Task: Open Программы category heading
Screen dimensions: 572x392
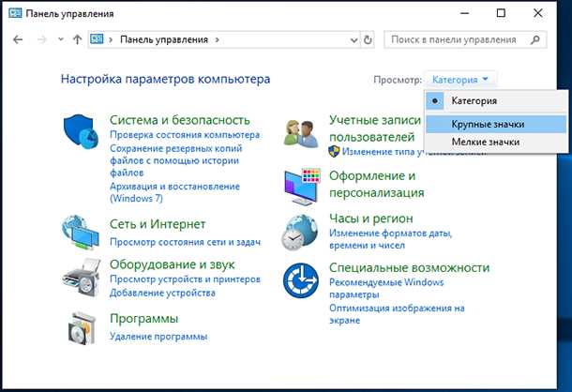Action: 144,318
